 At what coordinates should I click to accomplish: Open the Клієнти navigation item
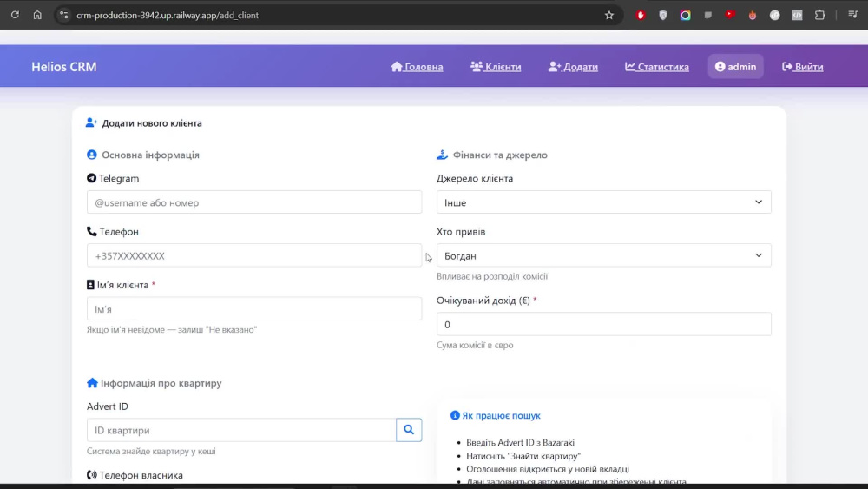[x=496, y=67]
